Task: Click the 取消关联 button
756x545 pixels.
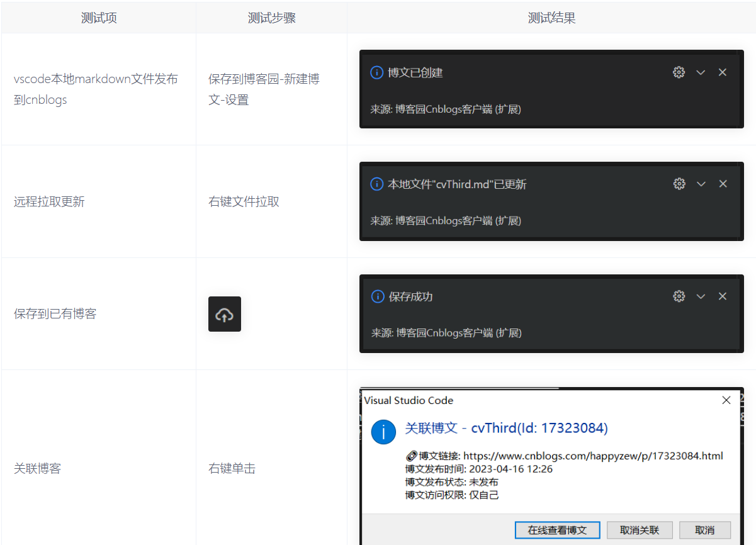Action: point(640,530)
